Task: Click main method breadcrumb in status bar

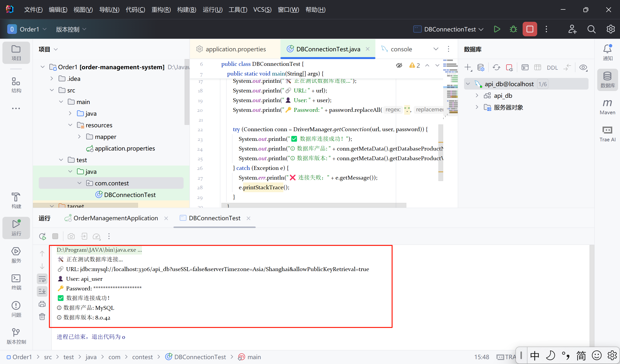Action: tap(249, 357)
